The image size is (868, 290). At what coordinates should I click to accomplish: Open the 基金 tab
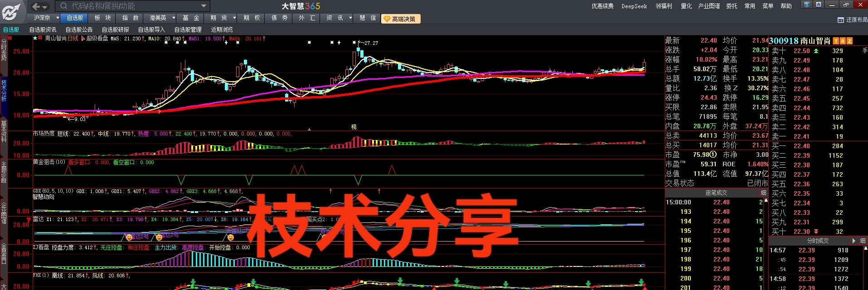tap(191, 18)
